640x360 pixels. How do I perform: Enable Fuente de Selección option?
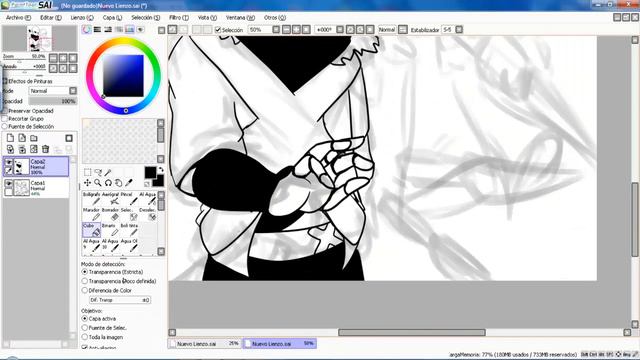4,127
